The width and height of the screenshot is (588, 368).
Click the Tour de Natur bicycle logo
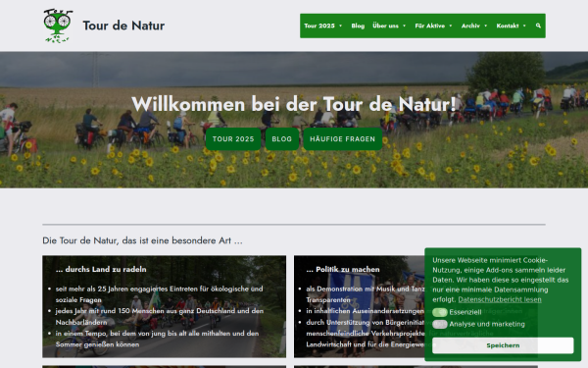click(58, 26)
